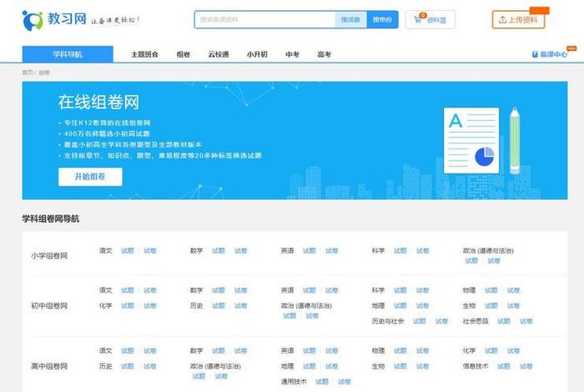
Task: Open 小学 语文 试卷 link
Action: (x=149, y=250)
